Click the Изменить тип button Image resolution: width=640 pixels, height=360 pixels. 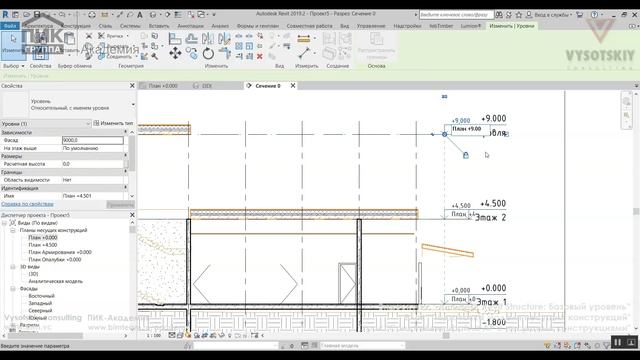pyautogui.click(x=113, y=123)
